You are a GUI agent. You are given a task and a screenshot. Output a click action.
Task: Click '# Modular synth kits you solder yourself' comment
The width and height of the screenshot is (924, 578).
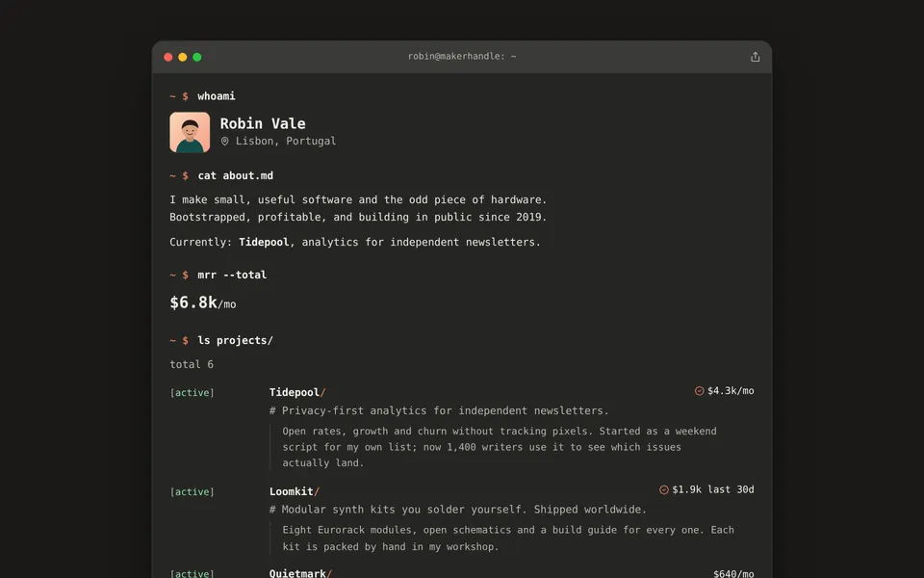(x=458, y=510)
